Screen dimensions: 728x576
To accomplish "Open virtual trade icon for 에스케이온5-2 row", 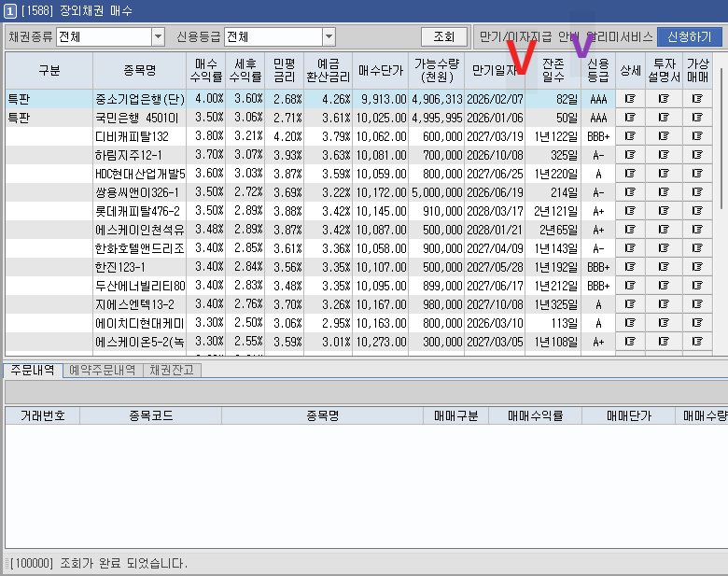I will (x=697, y=342).
